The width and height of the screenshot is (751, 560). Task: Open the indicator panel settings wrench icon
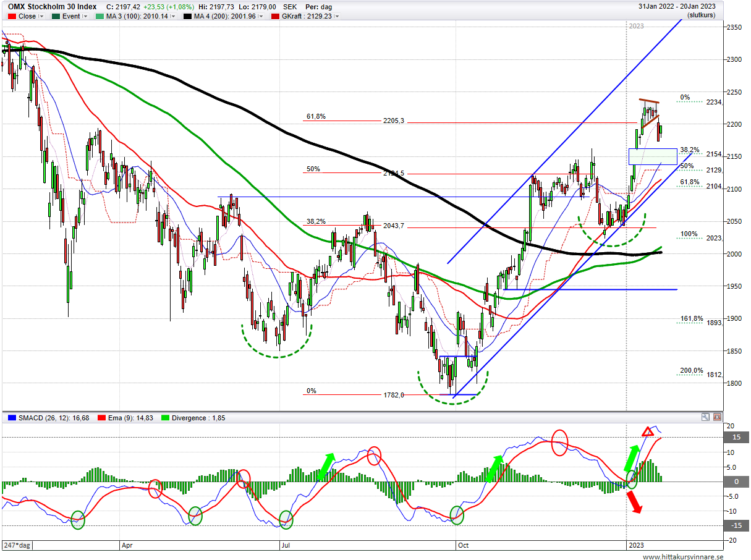(x=705, y=418)
